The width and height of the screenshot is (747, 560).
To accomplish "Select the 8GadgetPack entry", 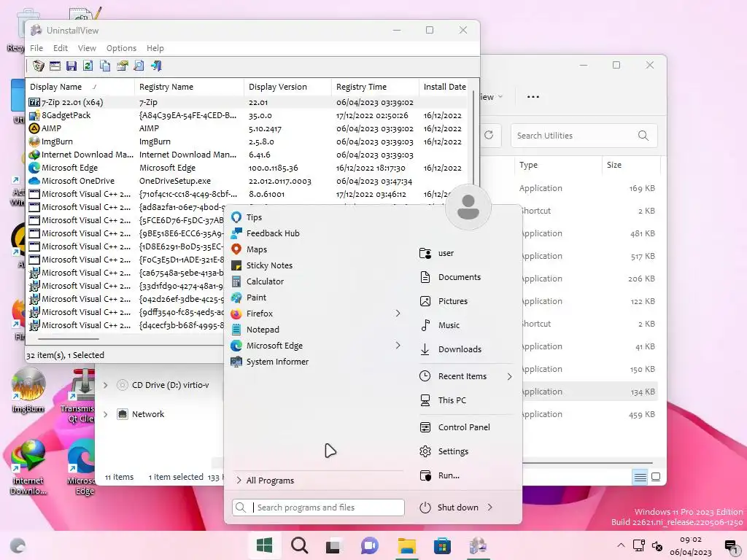I will coord(247,115).
